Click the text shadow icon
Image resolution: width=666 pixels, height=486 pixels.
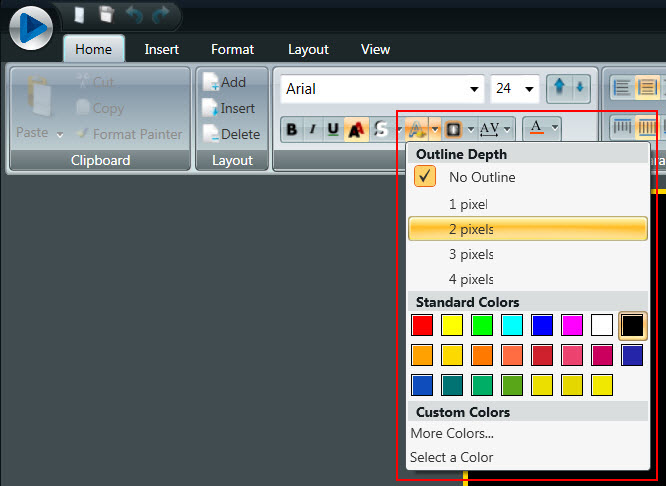356,129
